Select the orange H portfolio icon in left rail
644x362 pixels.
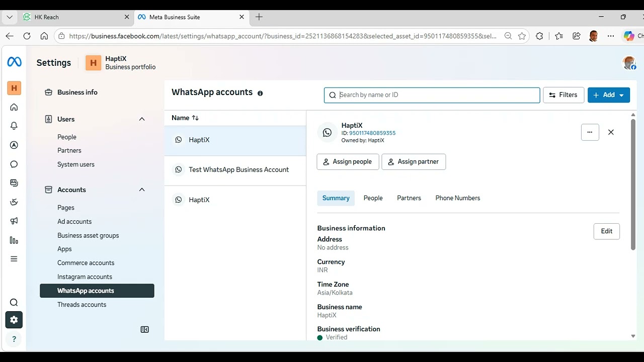tap(14, 88)
